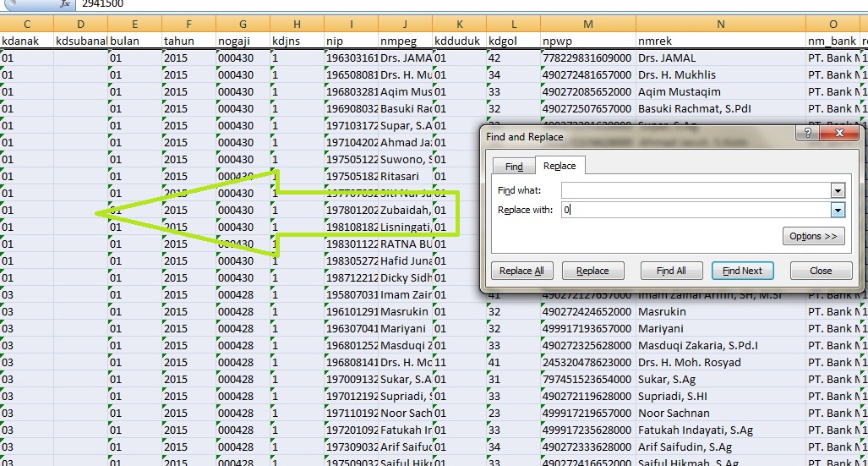Click the formula bar showing 2941500
This screenshot has height=466, width=868.
471,4
